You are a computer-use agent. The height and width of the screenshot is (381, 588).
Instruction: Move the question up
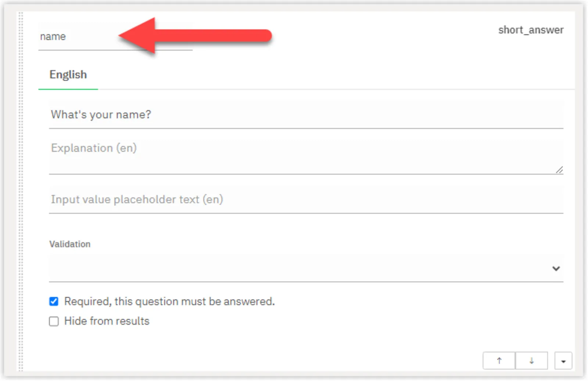pos(499,360)
